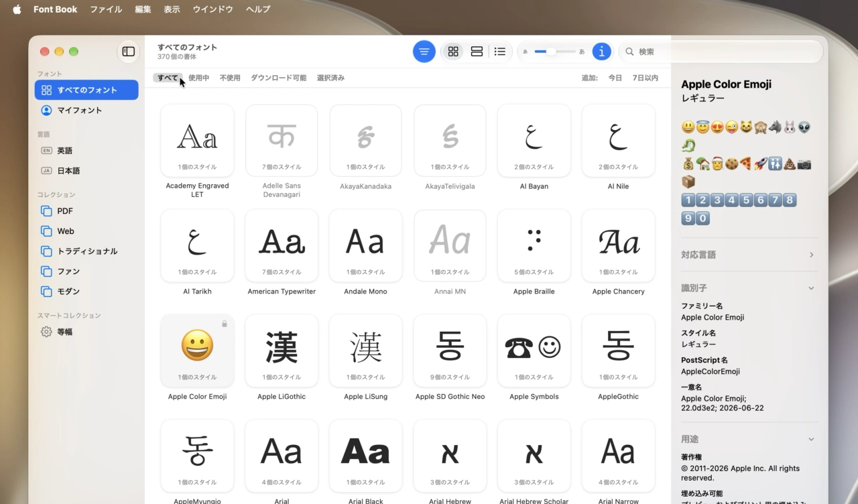Open the モダン collection
This screenshot has width=858, height=504.
[x=86, y=292]
